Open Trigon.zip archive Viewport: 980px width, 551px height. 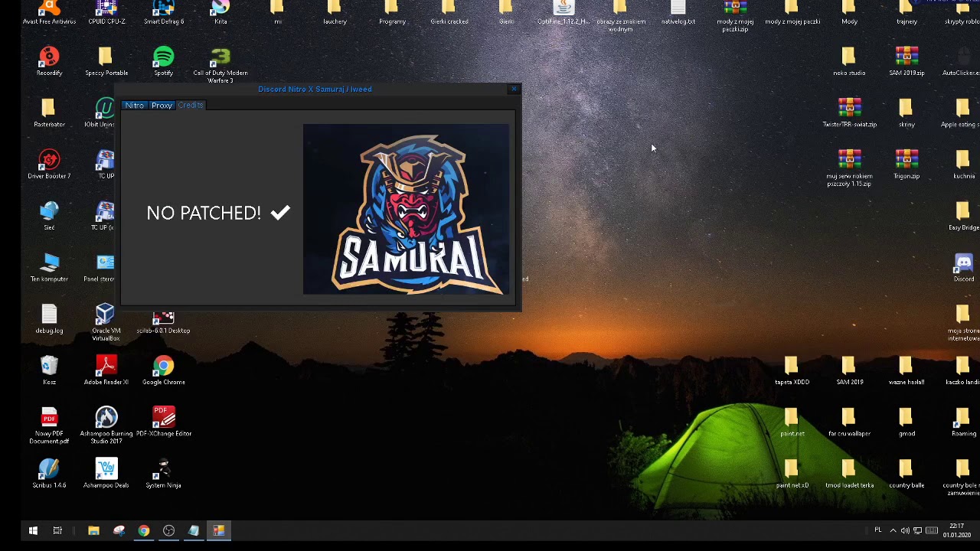[906, 165]
